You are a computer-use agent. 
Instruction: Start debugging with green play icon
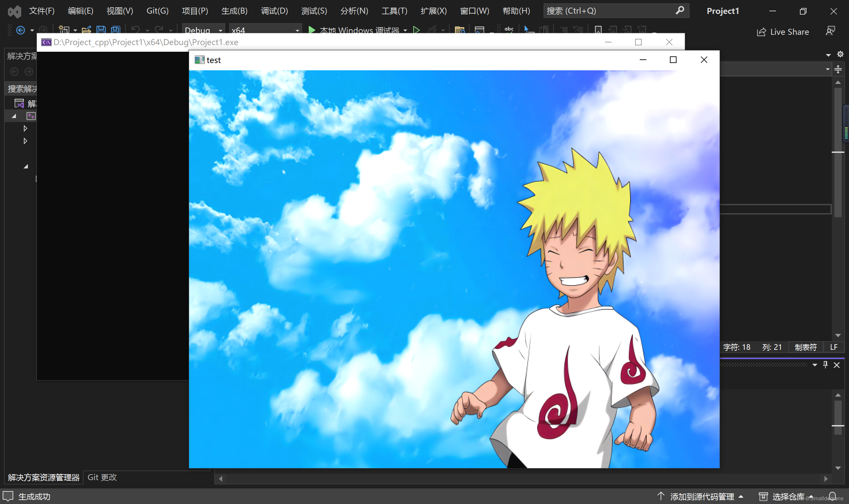point(312,30)
